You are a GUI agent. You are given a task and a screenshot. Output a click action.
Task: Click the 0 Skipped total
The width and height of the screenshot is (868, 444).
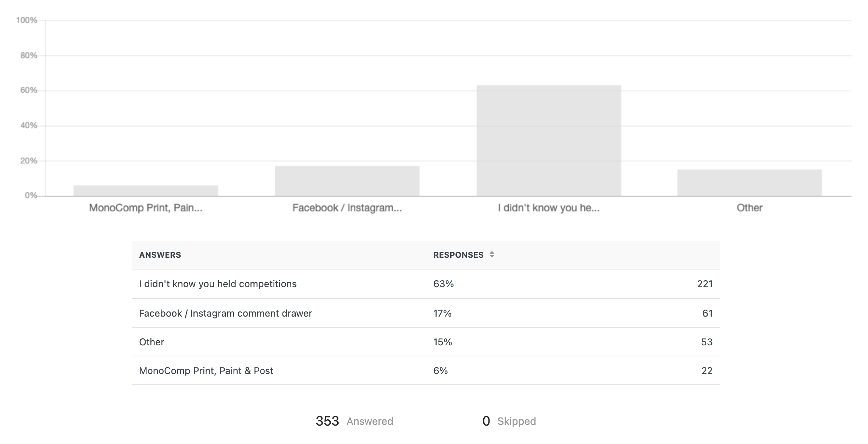click(509, 421)
